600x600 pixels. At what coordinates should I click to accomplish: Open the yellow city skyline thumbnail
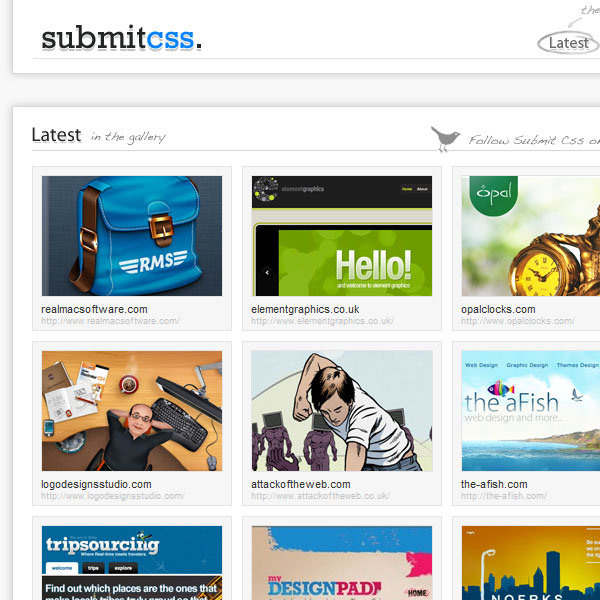[531, 563]
